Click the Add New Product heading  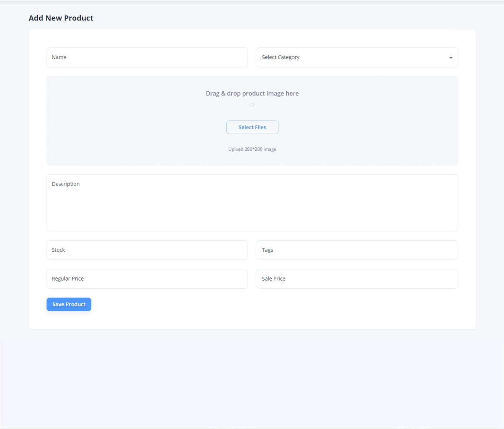click(61, 18)
